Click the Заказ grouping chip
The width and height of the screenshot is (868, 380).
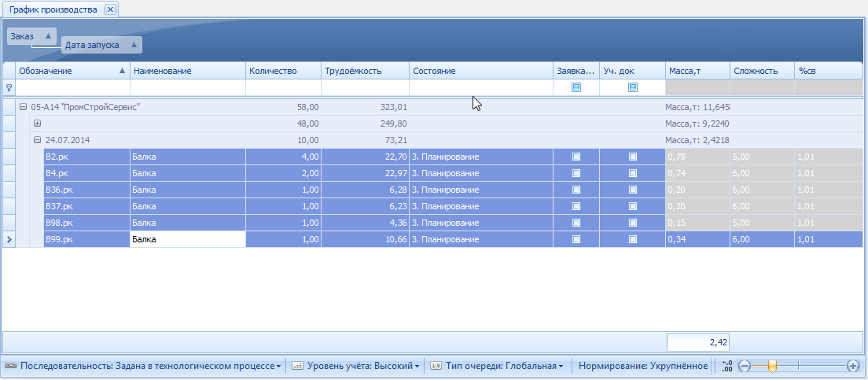(x=32, y=36)
